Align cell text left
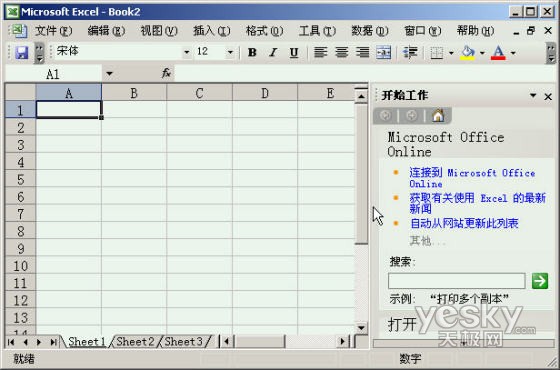 320,52
